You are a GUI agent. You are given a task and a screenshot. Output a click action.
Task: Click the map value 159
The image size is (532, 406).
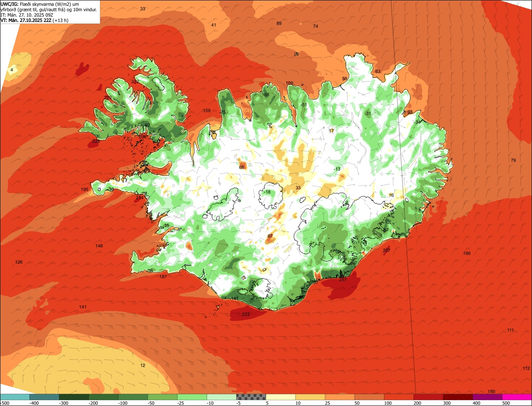pyautogui.click(x=207, y=111)
